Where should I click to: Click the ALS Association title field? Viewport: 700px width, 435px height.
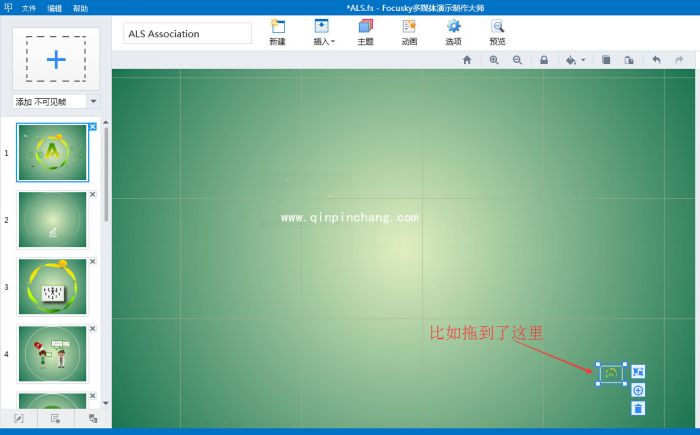tap(188, 33)
